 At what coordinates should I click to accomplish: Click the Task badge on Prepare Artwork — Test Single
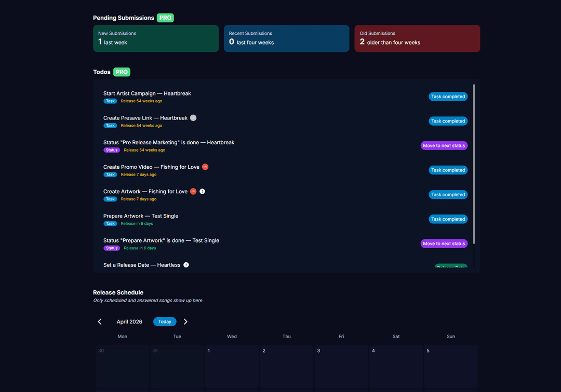tap(110, 223)
